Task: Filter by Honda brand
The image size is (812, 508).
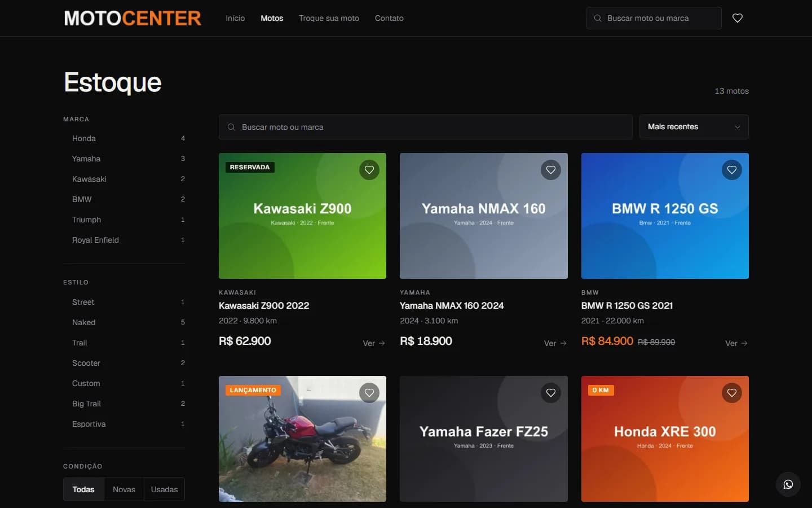Action: coord(124,138)
